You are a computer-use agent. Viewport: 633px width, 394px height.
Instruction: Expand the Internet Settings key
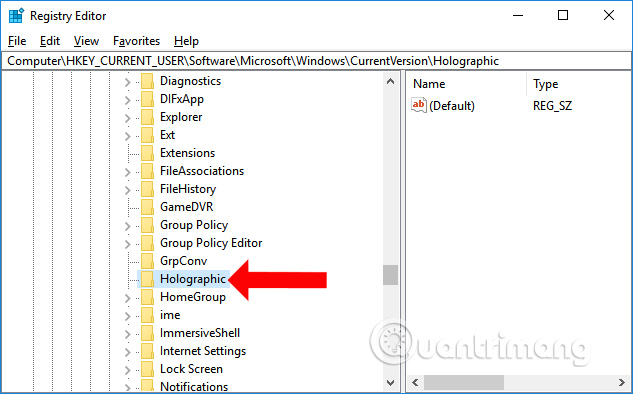[x=128, y=352]
